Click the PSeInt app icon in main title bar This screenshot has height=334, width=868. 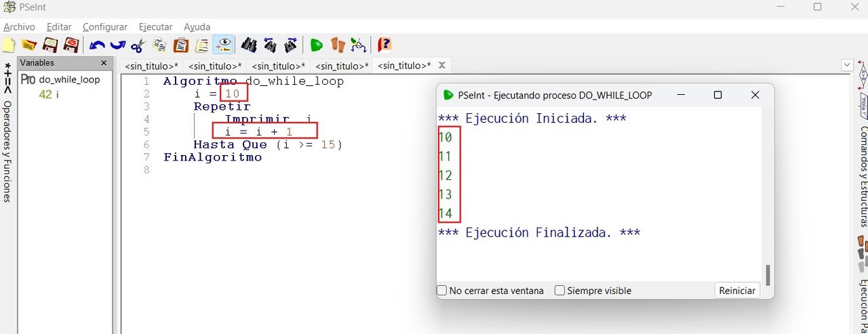(x=9, y=7)
